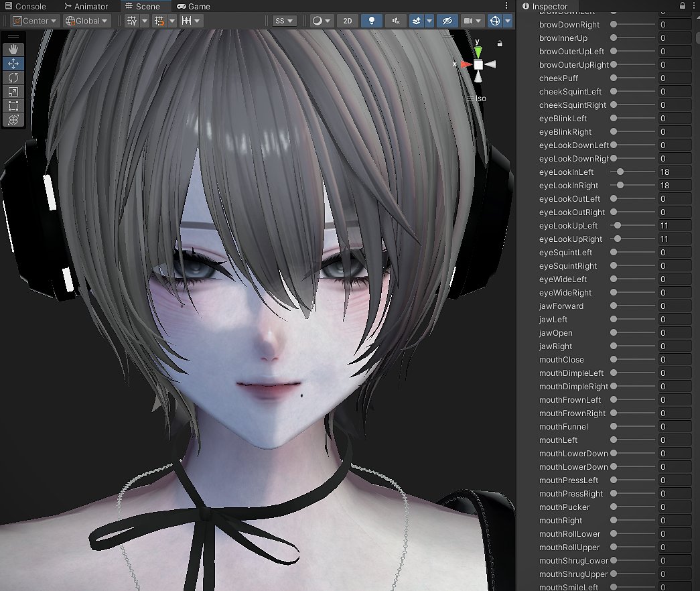Click the mouthClose label
This screenshot has width=700, height=591.
coord(561,360)
